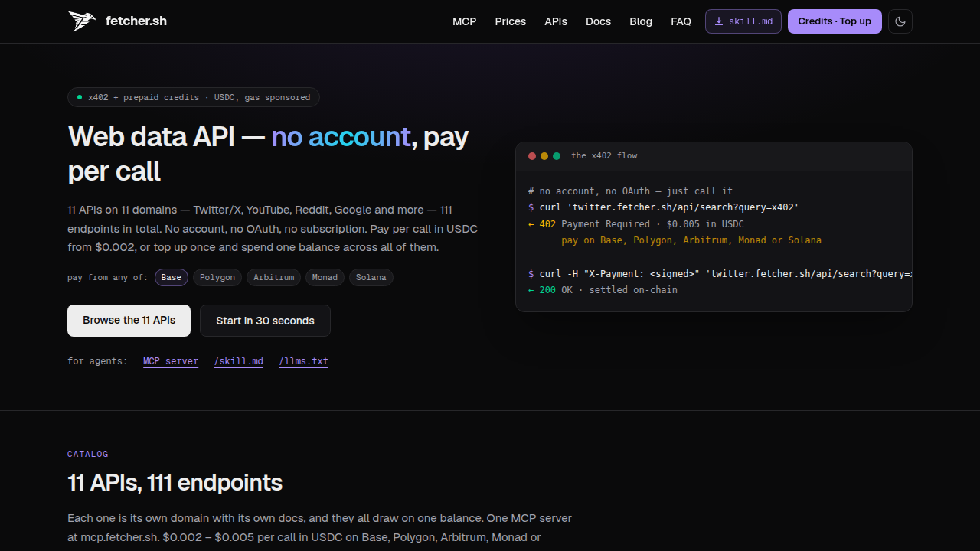Select the Solana chain pill
980x551 pixels.
[x=371, y=277]
